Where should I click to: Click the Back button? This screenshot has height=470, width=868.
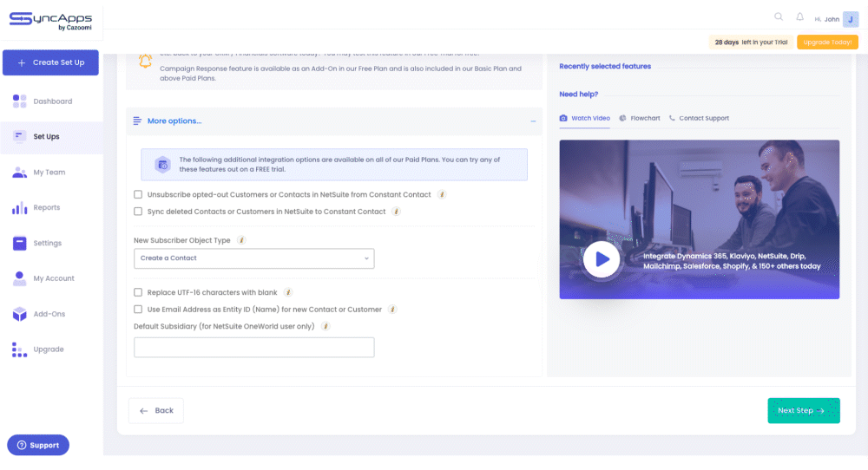(156, 411)
